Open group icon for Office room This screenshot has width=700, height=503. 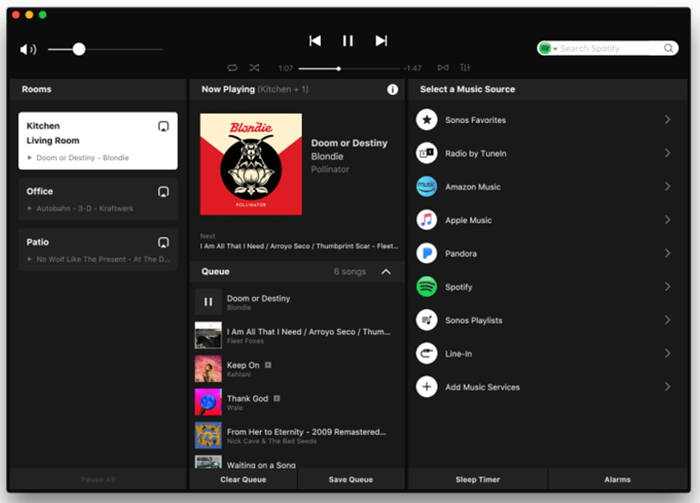coord(163,192)
